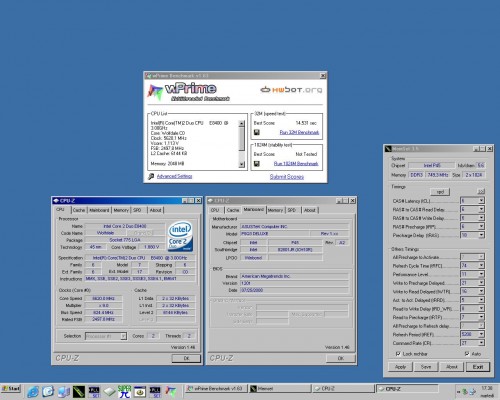The width and height of the screenshot is (500, 400).
Task: Click the >> expand button in MemSet Timings
Action: [x=481, y=192]
